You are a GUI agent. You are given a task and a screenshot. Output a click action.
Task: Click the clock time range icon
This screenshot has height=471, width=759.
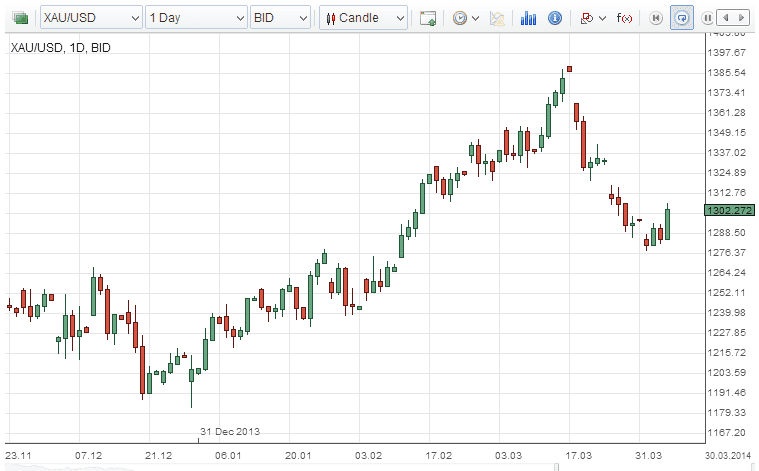[x=459, y=18]
